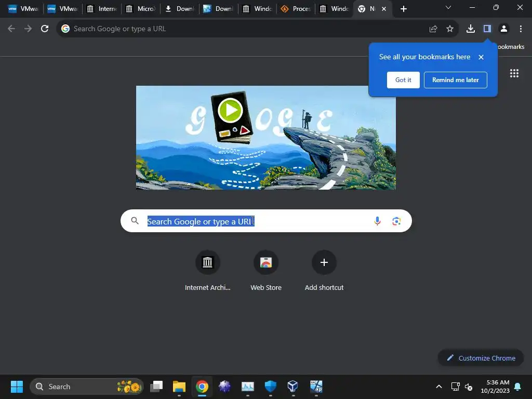Add a new shortcut tile
532x399 pixels.
coord(324,271)
